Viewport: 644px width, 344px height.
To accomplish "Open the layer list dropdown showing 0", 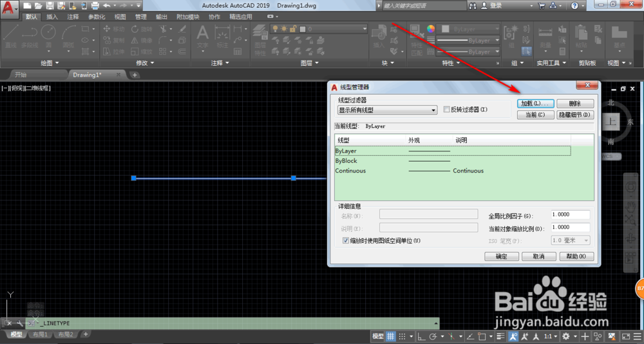I will [364, 29].
